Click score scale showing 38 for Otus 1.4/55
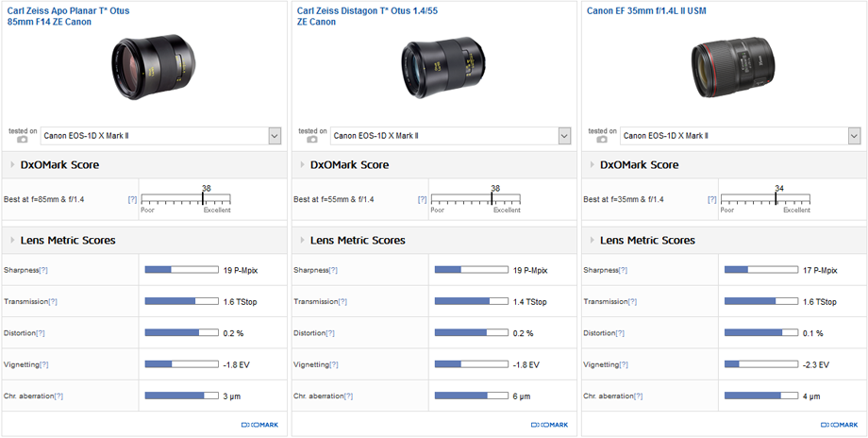The height and width of the screenshot is (438, 868). [x=476, y=199]
